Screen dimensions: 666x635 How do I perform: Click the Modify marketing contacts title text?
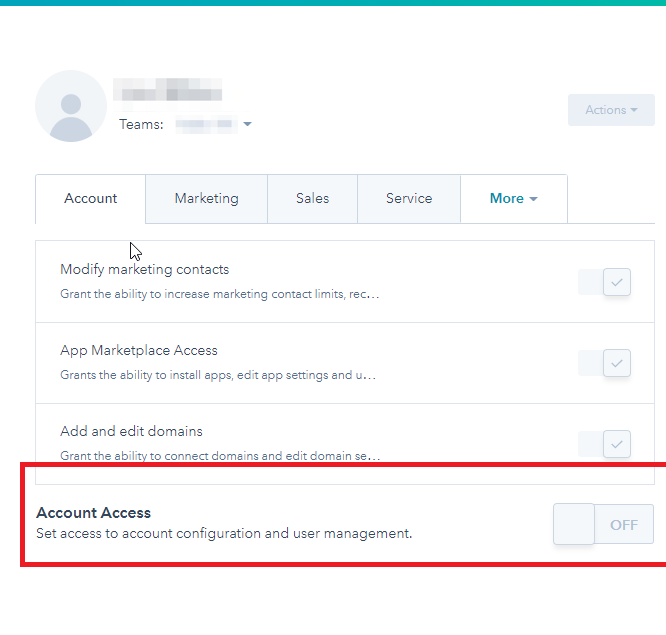tap(144, 269)
